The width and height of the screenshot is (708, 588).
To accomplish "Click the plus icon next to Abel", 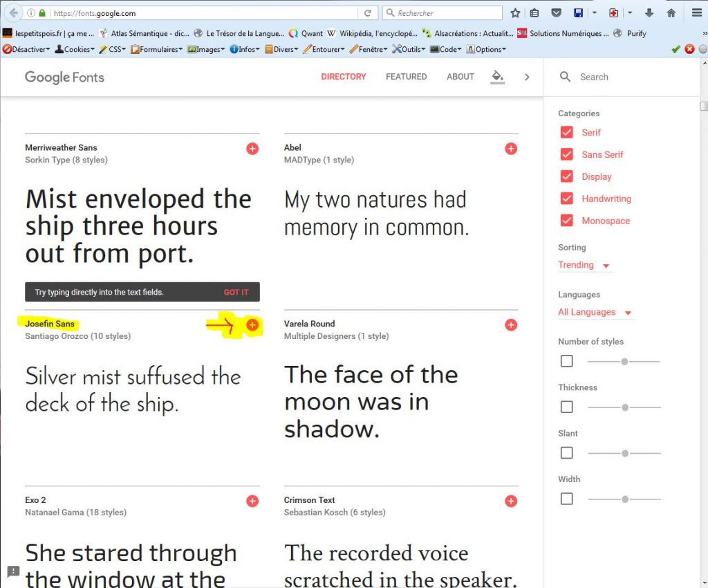I will coord(511,149).
